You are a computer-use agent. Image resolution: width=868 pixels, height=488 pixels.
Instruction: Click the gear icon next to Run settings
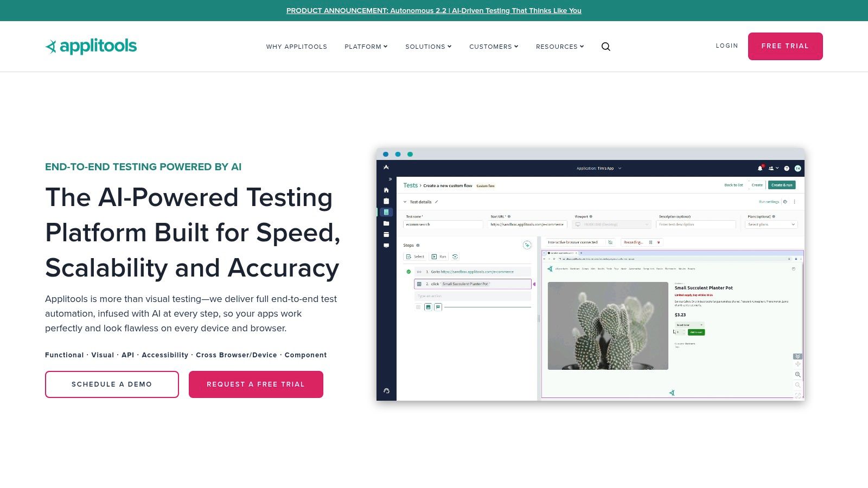point(785,202)
